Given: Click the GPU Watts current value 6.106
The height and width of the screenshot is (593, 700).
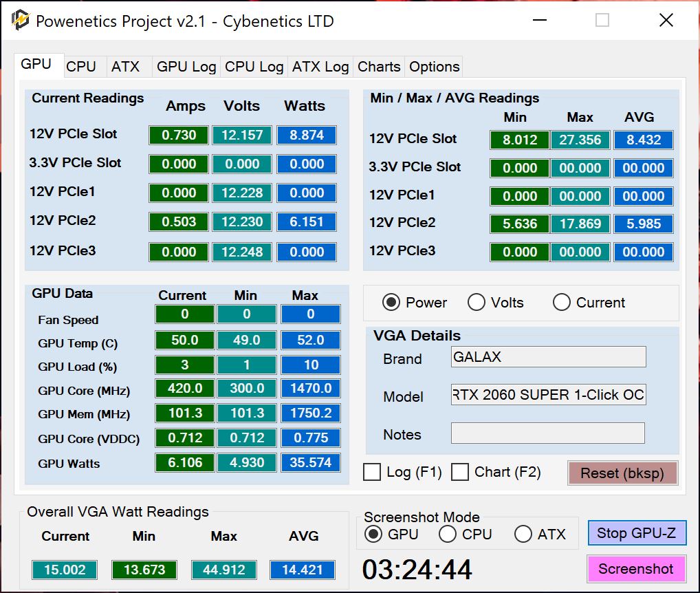Looking at the screenshot, I should [185, 462].
